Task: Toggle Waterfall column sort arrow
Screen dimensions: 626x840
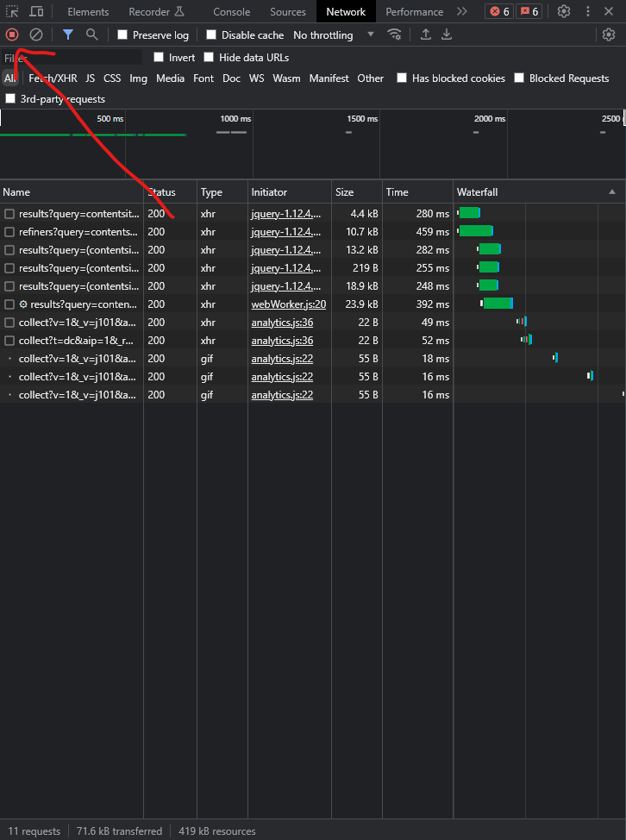Action: pyautogui.click(x=612, y=191)
